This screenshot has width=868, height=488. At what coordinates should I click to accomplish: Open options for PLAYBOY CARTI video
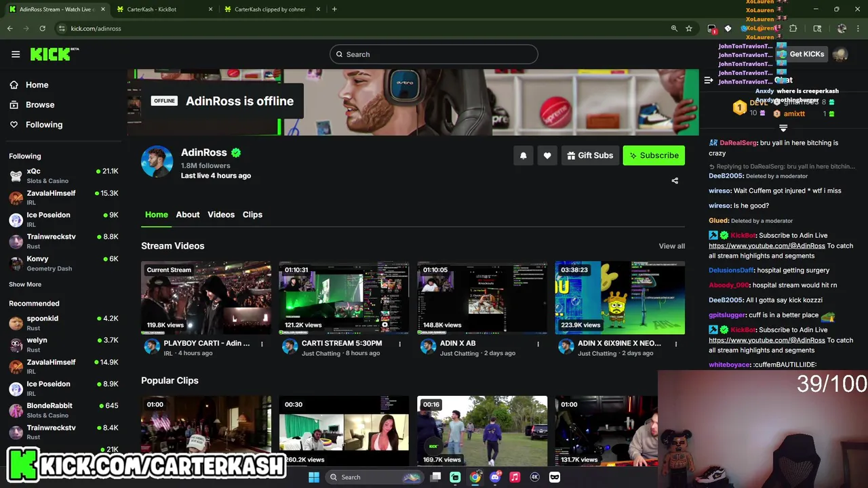[x=262, y=344]
